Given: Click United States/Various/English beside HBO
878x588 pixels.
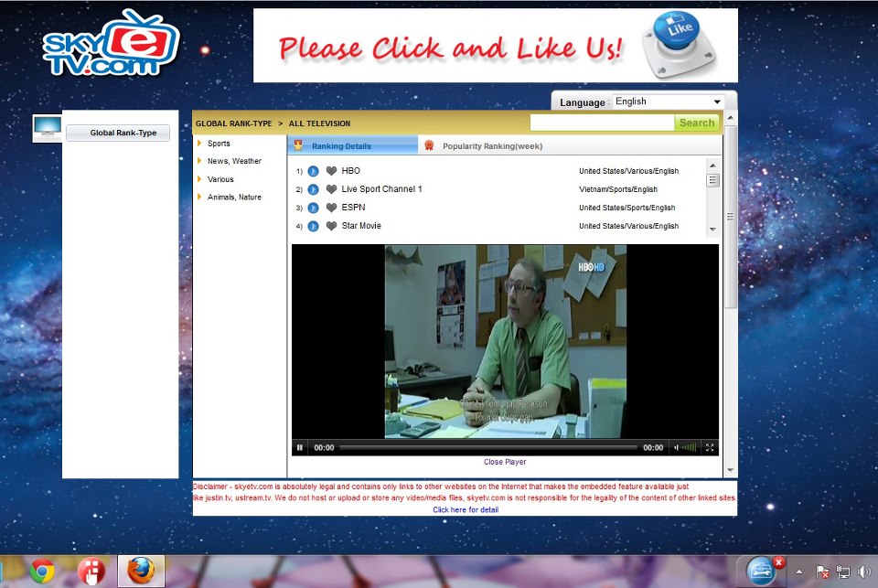Looking at the screenshot, I should pos(629,171).
